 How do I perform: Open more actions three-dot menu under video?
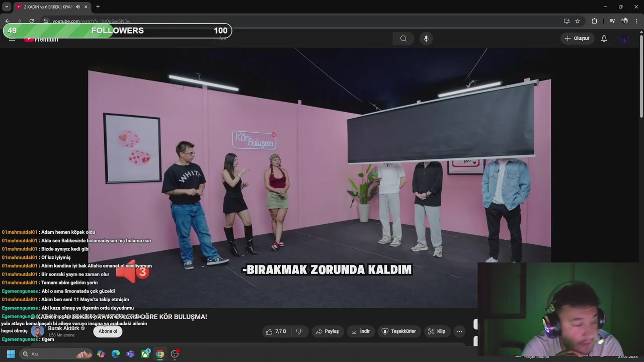point(459,331)
